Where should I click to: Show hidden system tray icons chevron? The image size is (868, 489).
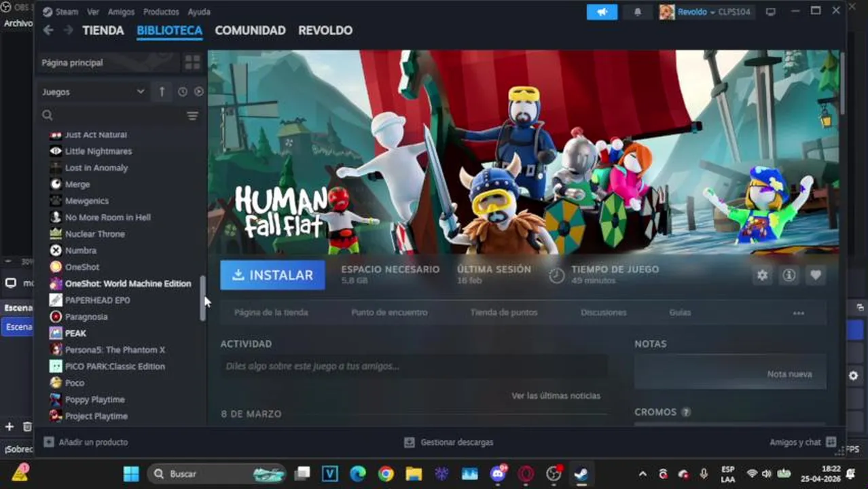pos(643,473)
